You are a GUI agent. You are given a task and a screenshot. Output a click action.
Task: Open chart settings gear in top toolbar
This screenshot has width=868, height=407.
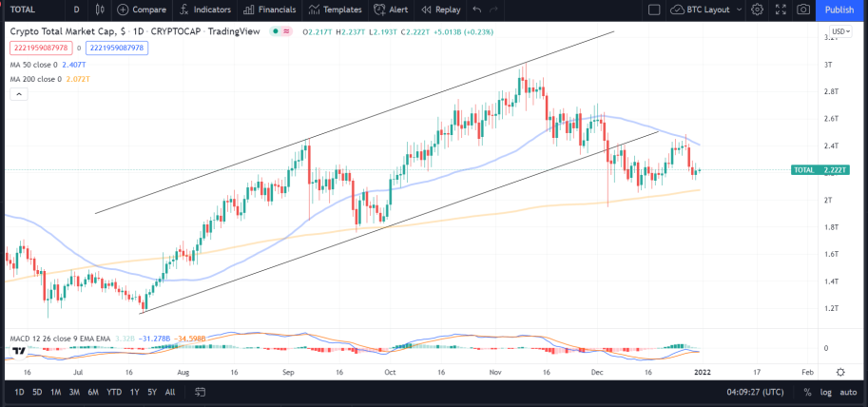pyautogui.click(x=758, y=10)
